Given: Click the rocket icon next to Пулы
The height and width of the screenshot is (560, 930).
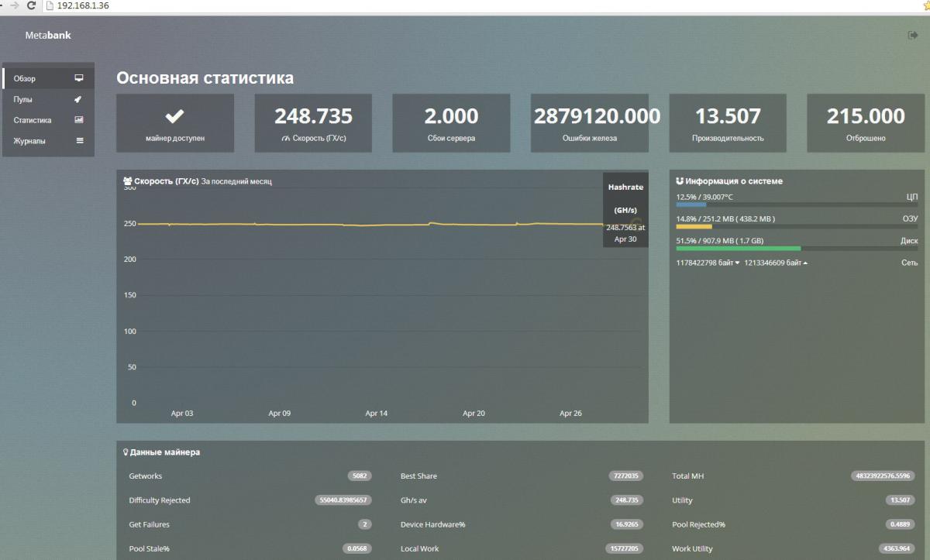Looking at the screenshot, I should click(79, 99).
